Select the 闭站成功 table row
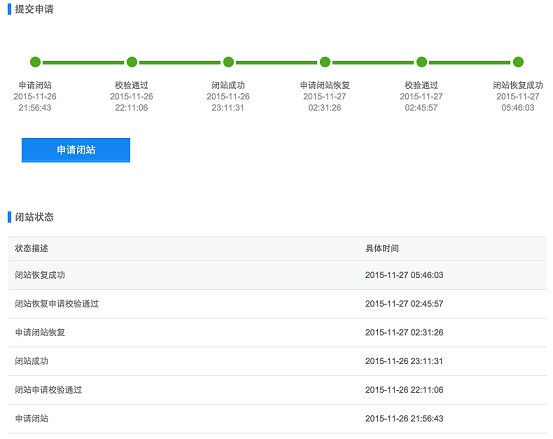This screenshot has height=439, width=553. [x=277, y=361]
